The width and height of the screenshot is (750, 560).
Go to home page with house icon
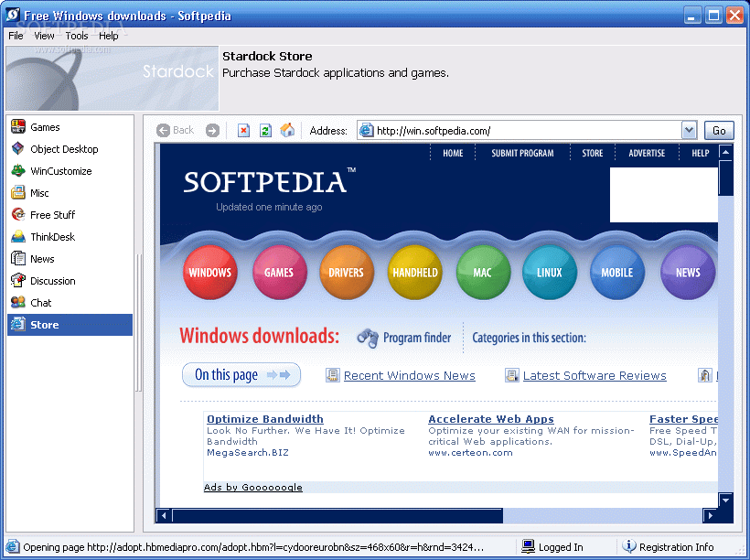pos(287,130)
